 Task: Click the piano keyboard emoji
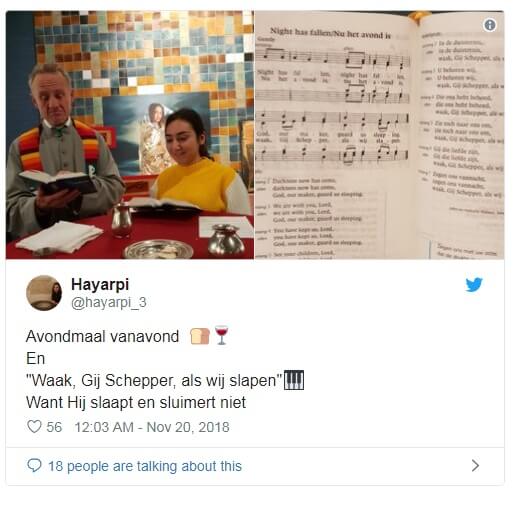click(x=293, y=380)
